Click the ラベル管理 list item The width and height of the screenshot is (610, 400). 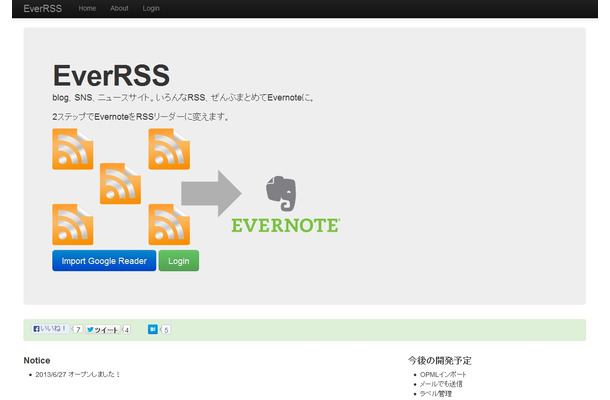pyautogui.click(x=436, y=394)
